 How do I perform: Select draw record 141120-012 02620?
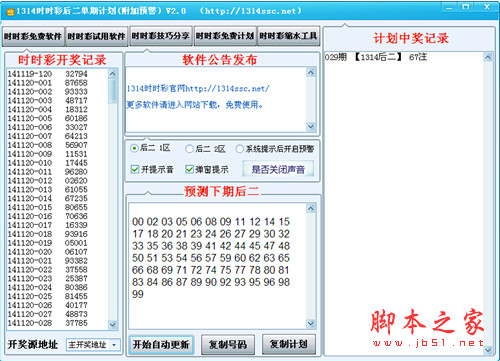click(x=48, y=181)
